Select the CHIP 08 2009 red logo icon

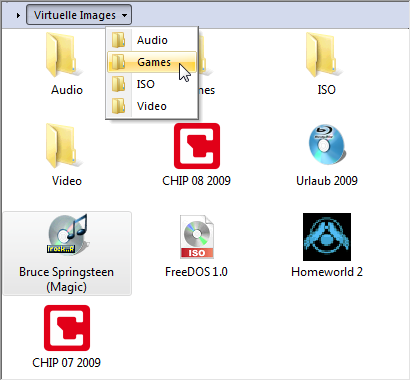pyautogui.click(x=197, y=146)
